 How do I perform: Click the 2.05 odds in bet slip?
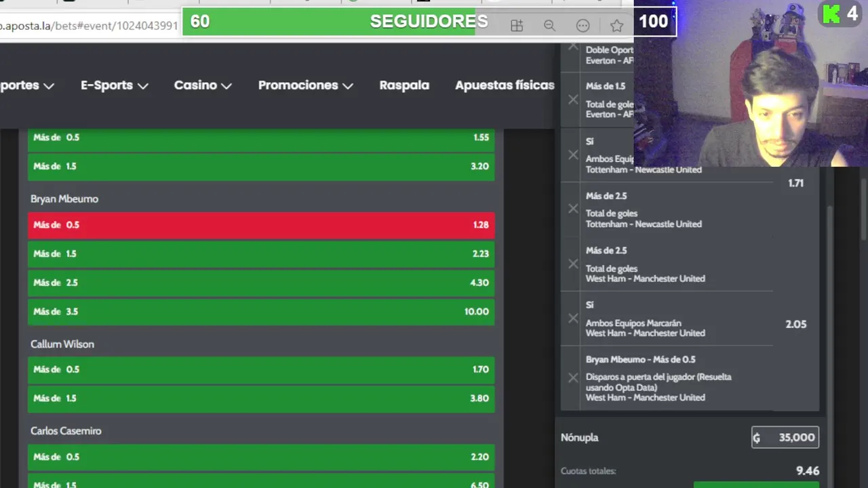coord(795,325)
